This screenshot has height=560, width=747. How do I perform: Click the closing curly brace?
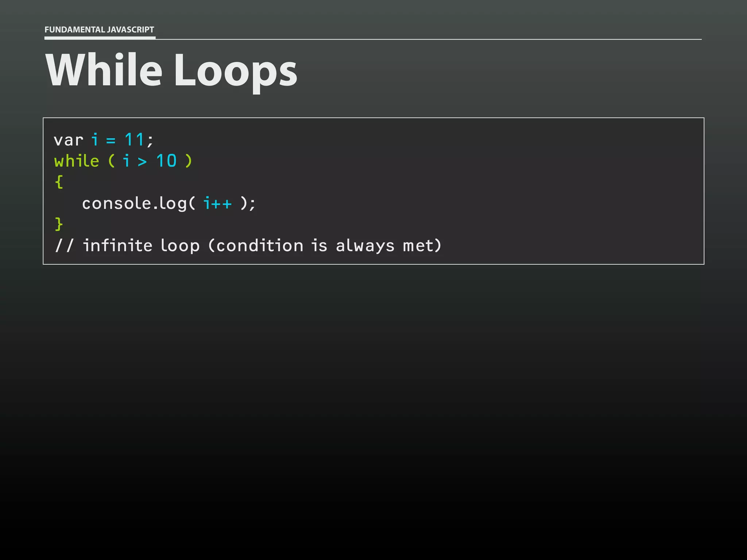coord(59,224)
